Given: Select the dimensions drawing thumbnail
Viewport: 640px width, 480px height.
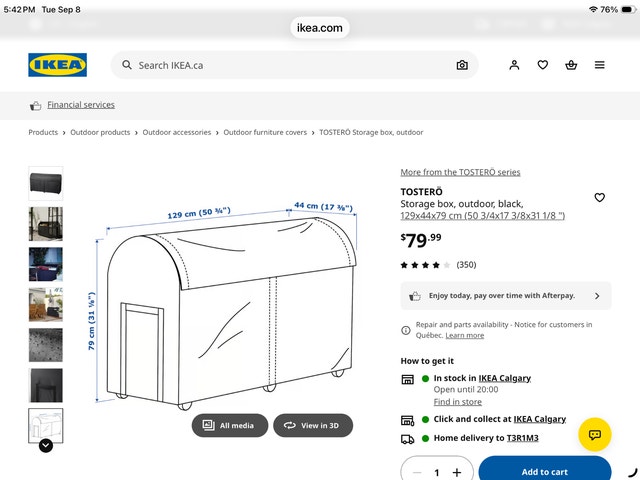Looking at the screenshot, I should tap(46, 426).
